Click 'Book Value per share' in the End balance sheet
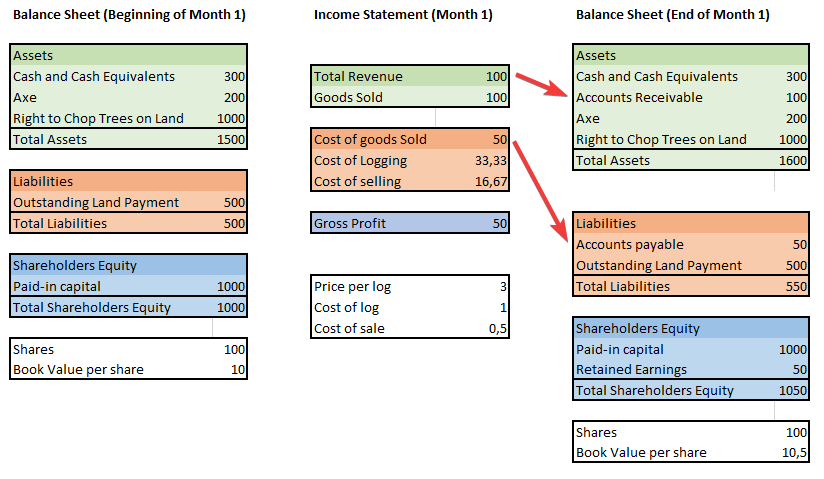The image size is (824, 479). pos(641,453)
